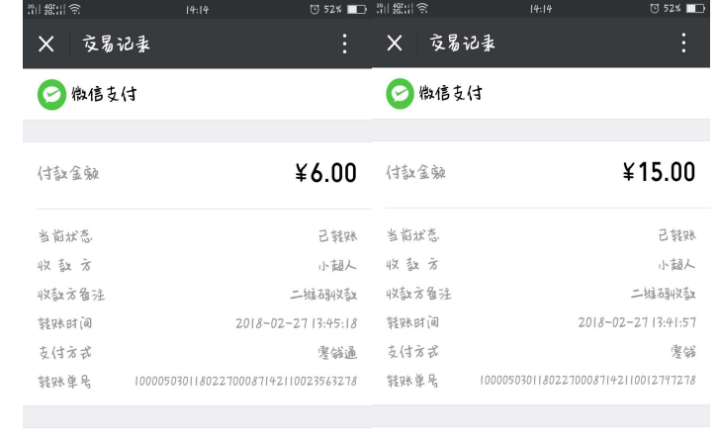Tap WeChat Pay green logo above ¥15.00
Viewport: 718px width, 439px height.
tap(399, 95)
